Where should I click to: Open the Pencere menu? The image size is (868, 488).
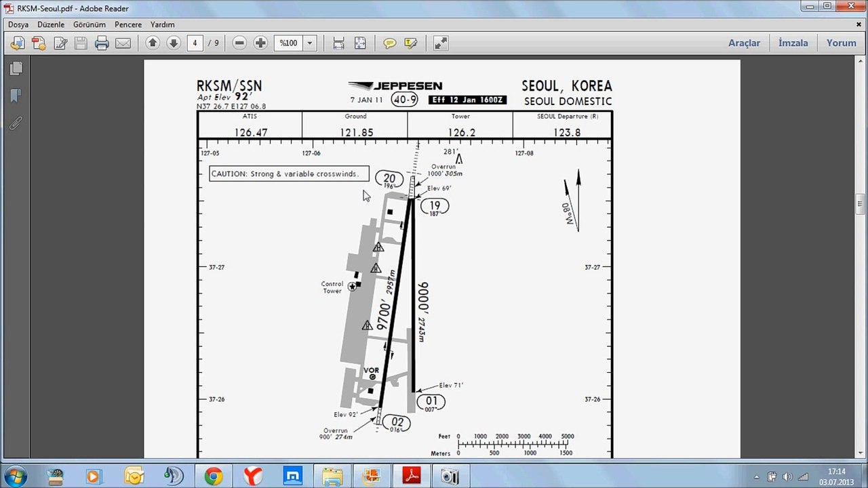point(128,24)
